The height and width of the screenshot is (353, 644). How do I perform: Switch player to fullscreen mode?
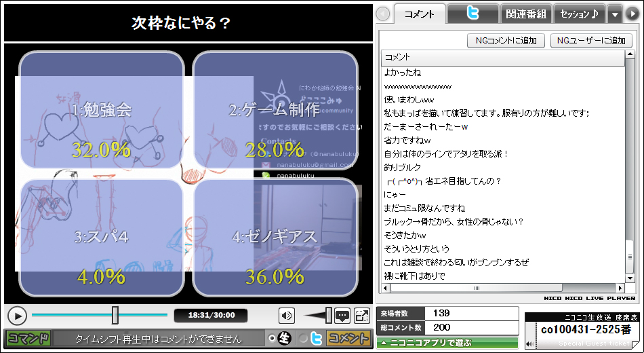pos(362,316)
